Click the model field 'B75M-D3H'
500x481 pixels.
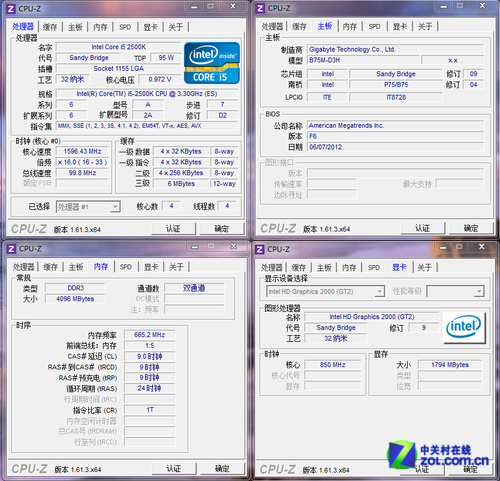click(363, 60)
